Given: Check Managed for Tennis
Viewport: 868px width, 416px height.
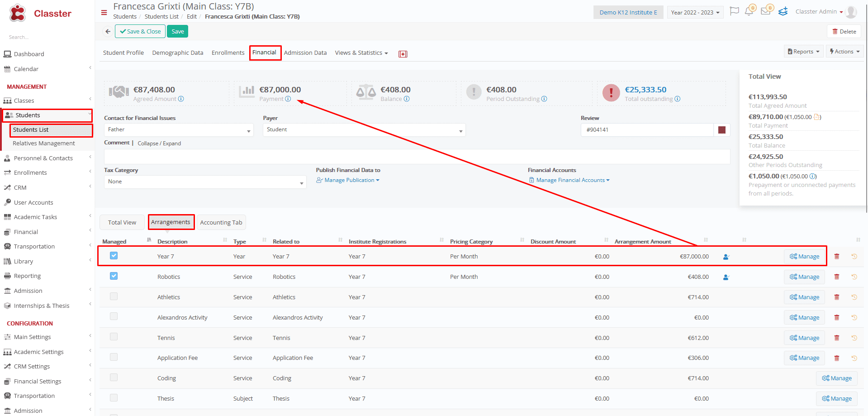Looking at the screenshot, I should [x=114, y=337].
